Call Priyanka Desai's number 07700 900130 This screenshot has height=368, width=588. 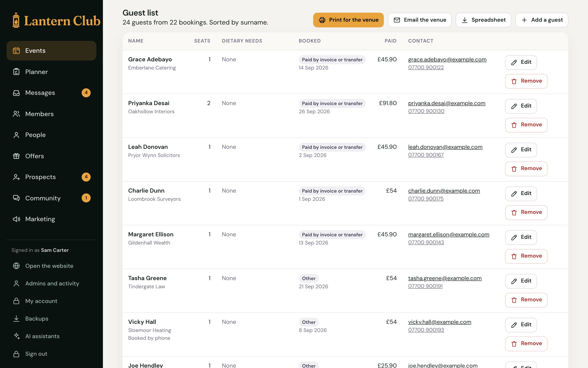[426, 111]
